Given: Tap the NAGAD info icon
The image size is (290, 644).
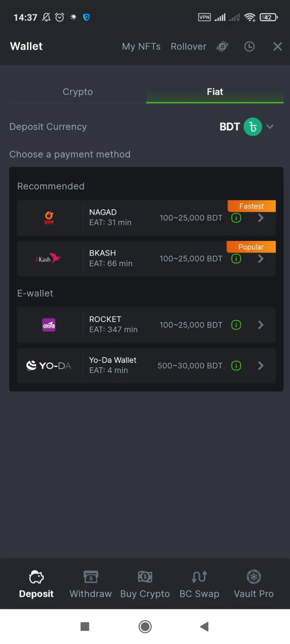Looking at the screenshot, I should point(236,218).
